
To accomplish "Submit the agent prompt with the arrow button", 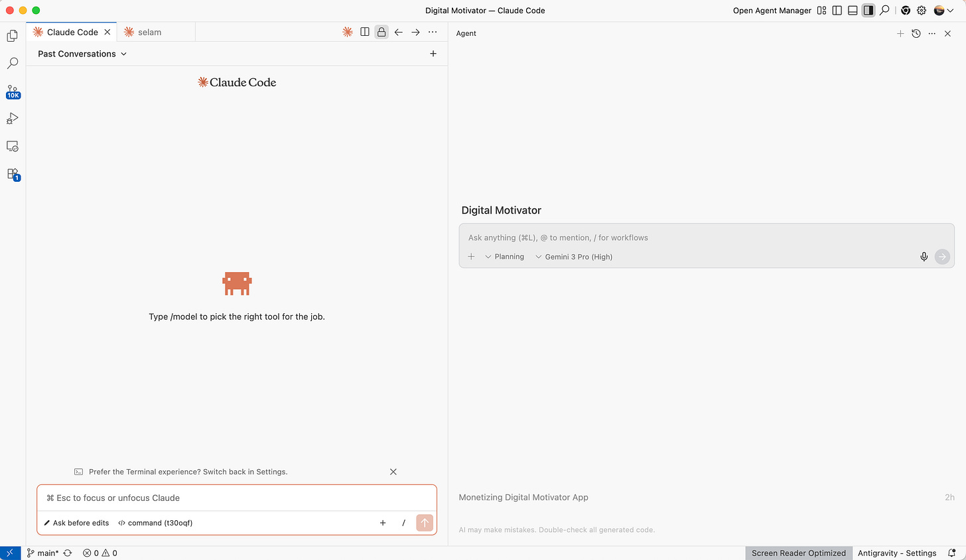I will 942,257.
